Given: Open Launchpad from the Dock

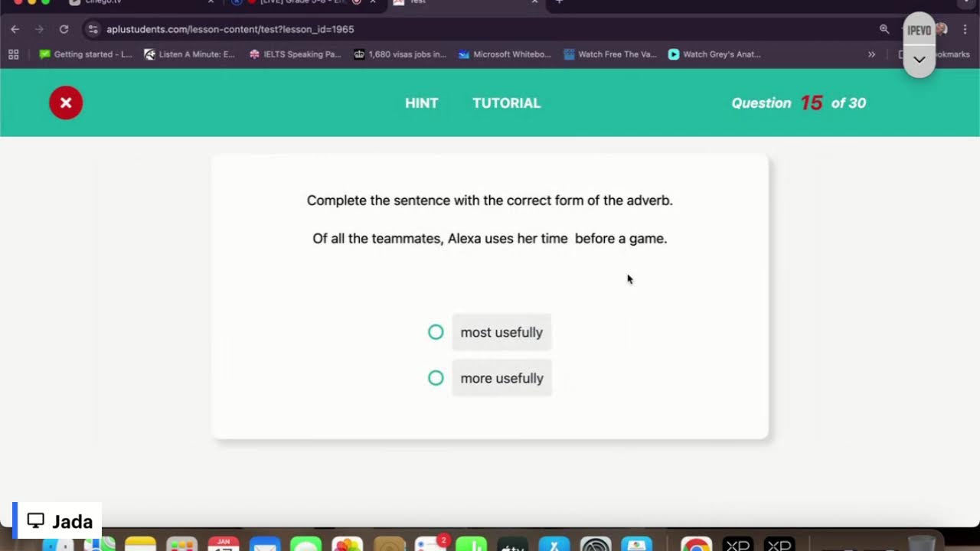Looking at the screenshot, I should [182, 544].
